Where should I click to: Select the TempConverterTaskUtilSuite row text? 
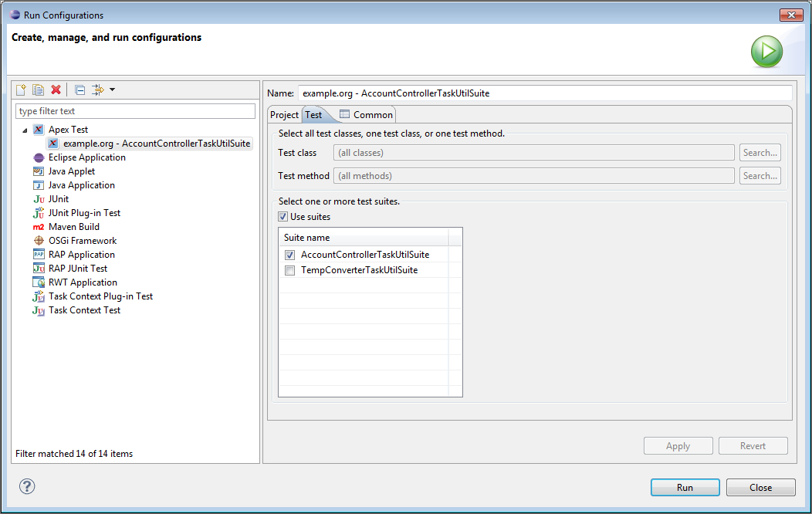(360, 270)
